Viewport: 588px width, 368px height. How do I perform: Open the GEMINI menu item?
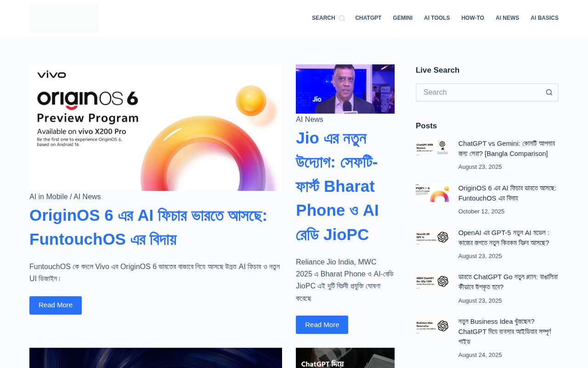402,18
